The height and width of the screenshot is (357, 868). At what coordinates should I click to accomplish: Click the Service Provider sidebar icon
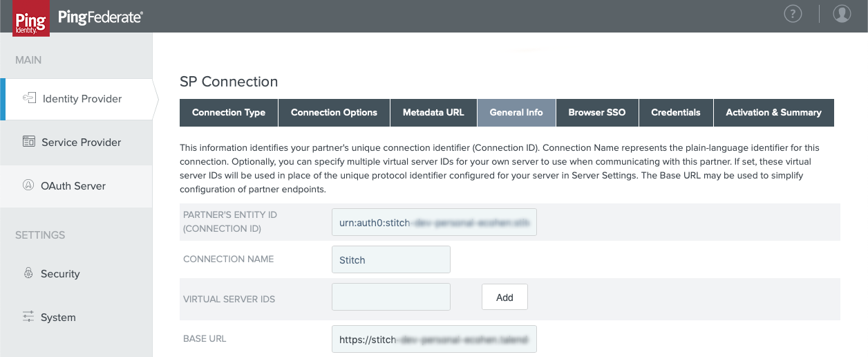(x=29, y=142)
